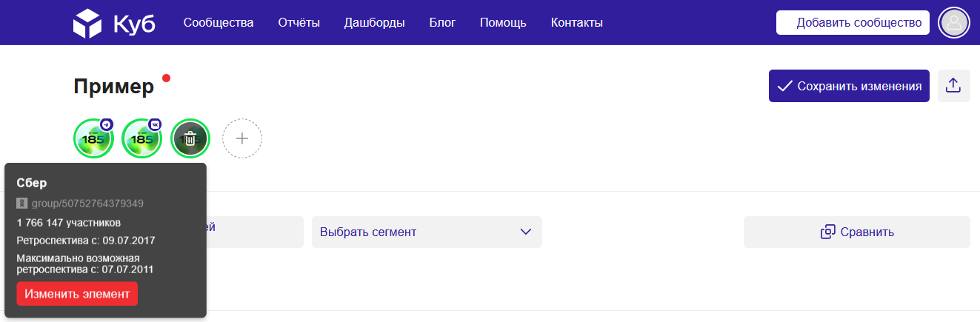Click Сохранить изменения button
Image resolution: width=980 pixels, height=322 pixels.
click(849, 86)
